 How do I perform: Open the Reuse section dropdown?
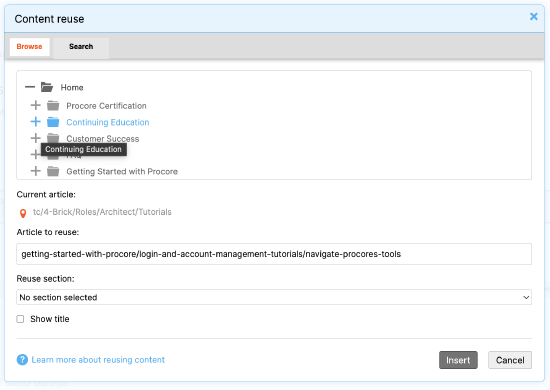click(274, 297)
